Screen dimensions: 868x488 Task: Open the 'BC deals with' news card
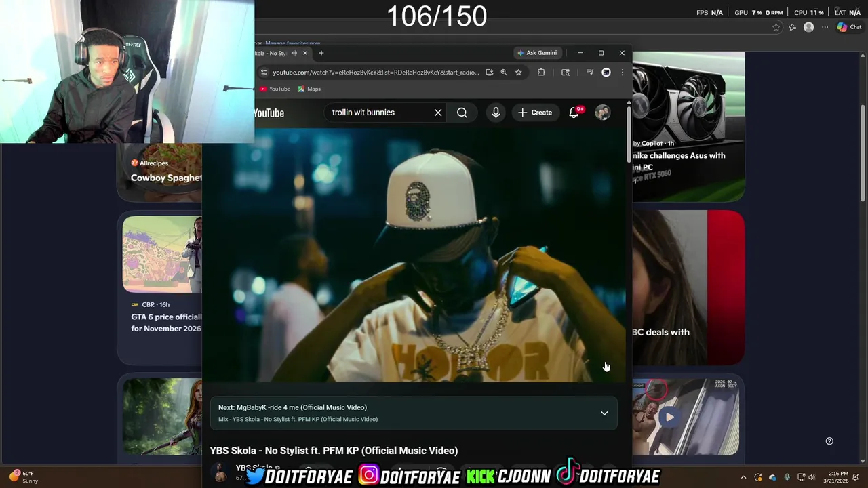point(688,288)
